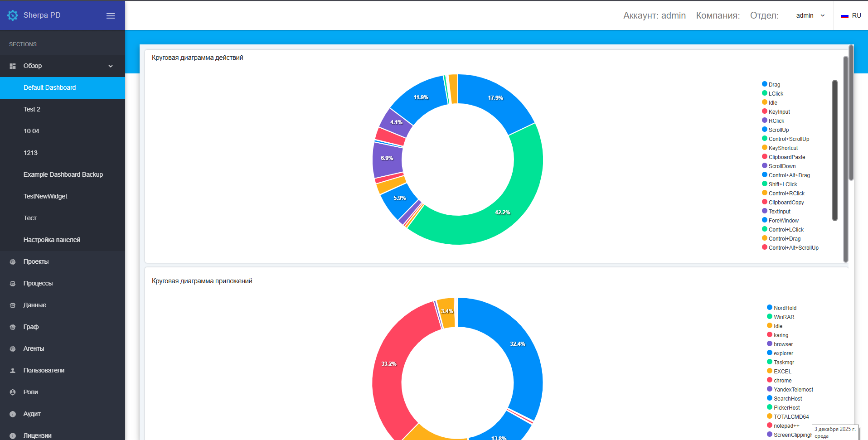Open the TestNewWidget dashboard
Image resolution: width=868 pixels, height=440 pixels.
point(45,196)
